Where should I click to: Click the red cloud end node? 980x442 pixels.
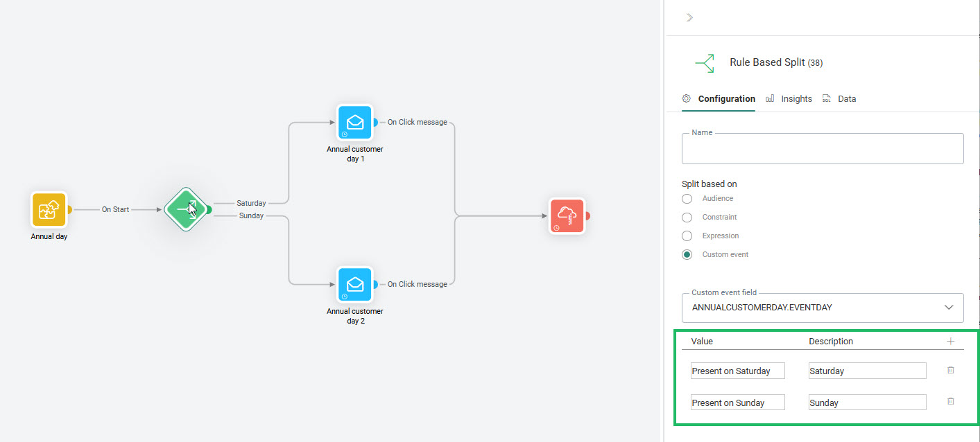[x=567, y=216]
